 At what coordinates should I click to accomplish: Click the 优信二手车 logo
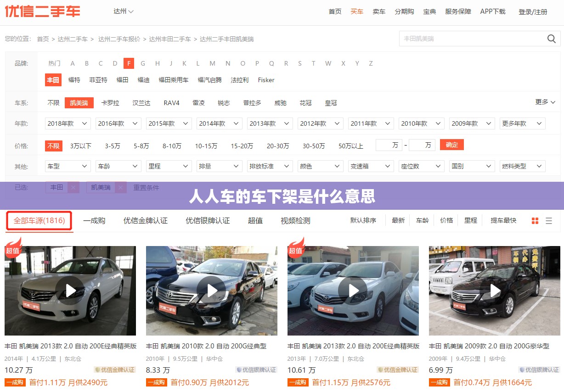(x=42, y=11)
